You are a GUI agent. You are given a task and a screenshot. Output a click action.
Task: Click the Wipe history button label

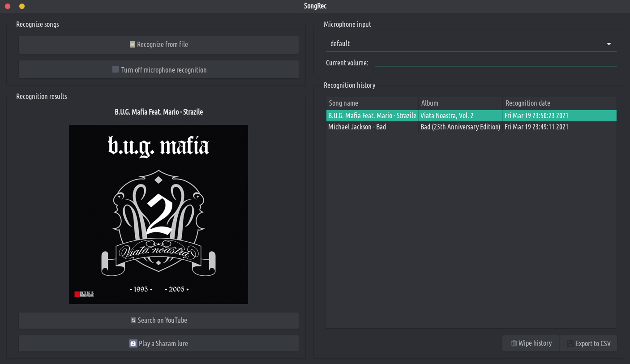(535, 343)
